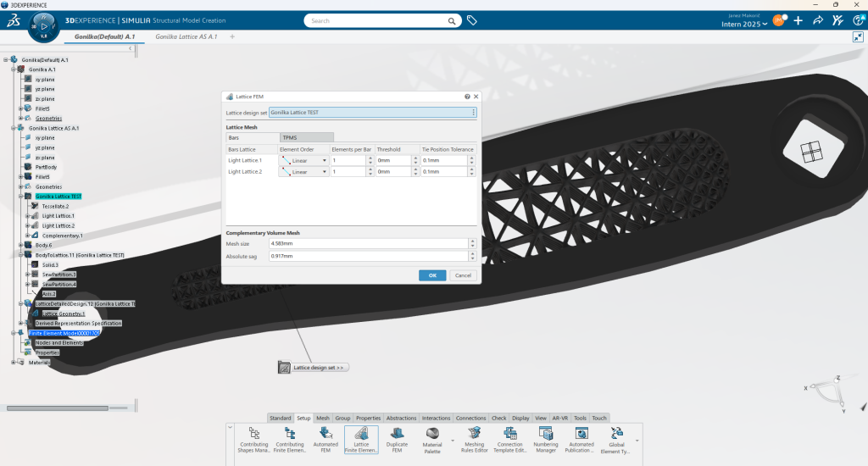Close the Lattice FEM dialog
Screen dimensions: 868x466
(476, 97)
